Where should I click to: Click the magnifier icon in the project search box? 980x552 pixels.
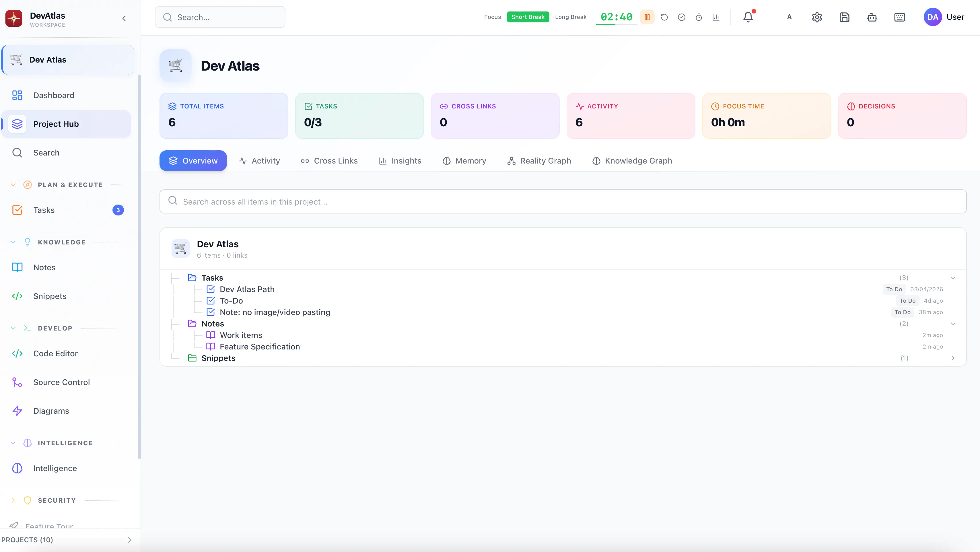pyautogui.click(x=173, y=201)
